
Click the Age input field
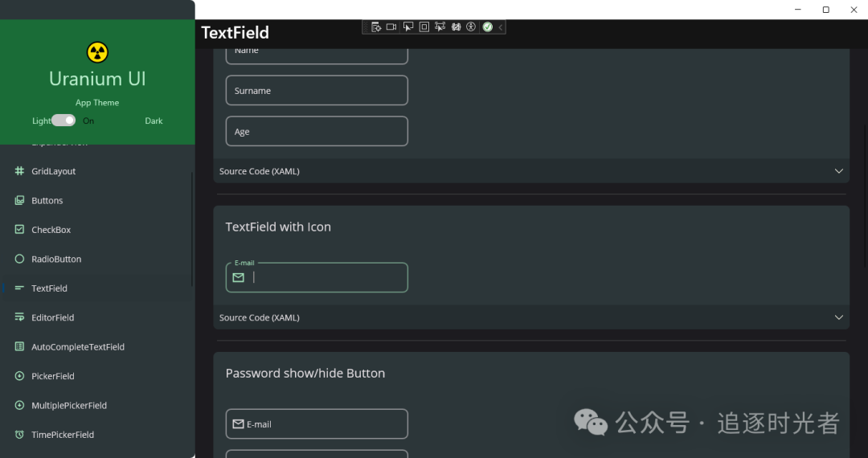(x=317, y=132)
